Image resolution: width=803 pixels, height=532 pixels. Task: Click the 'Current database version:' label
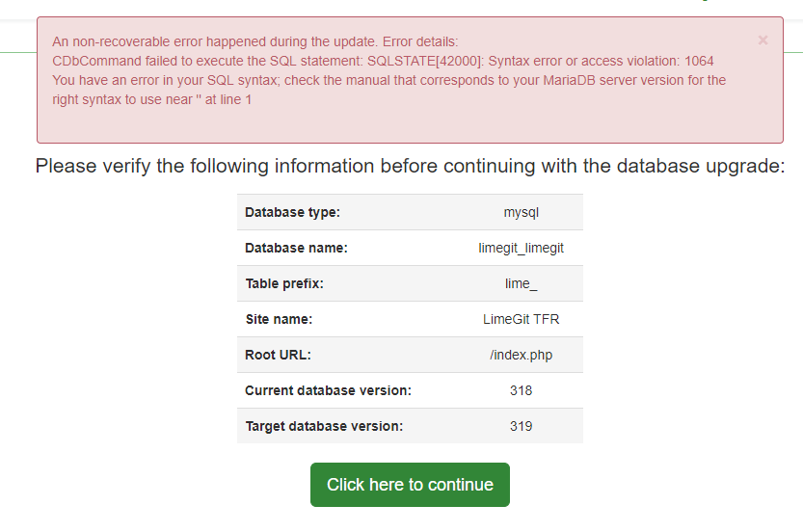click(x=328, y=390)
